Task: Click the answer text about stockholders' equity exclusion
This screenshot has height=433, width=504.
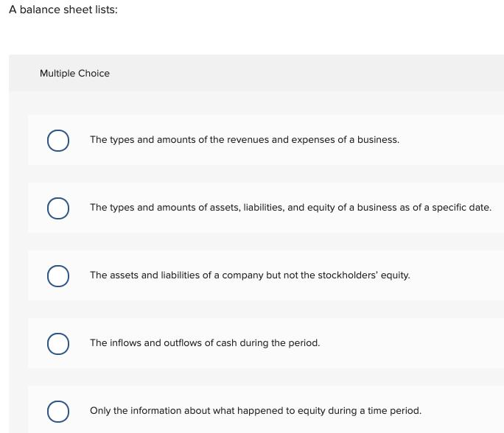Action: (x=250, y=275)
